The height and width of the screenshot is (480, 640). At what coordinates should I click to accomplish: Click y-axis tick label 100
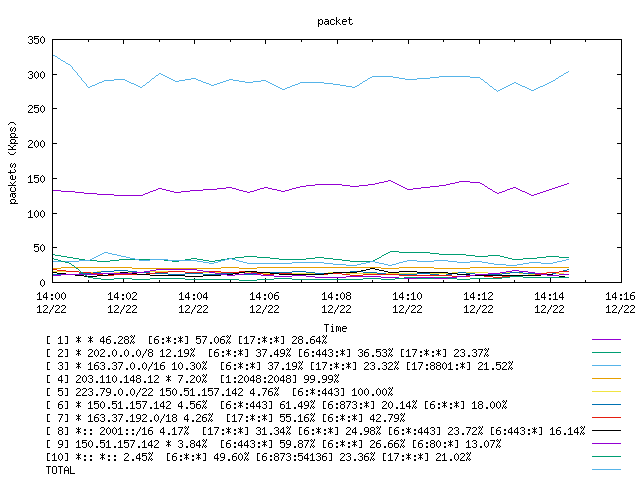point(36,213)
